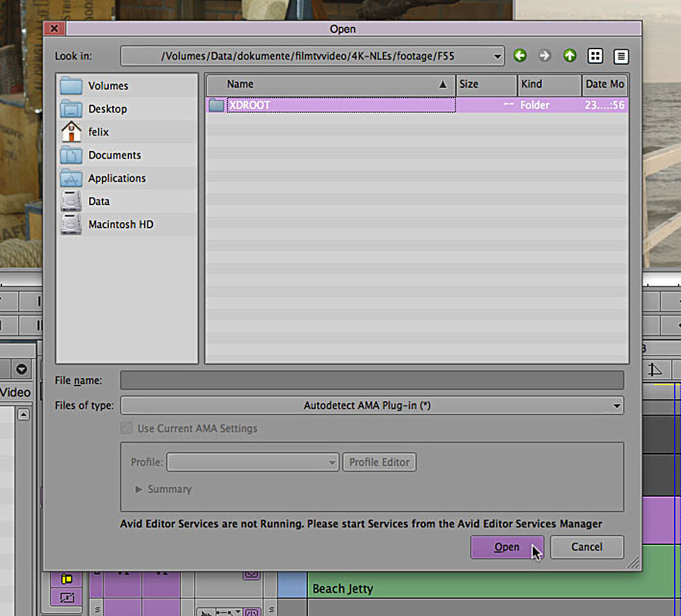Go to felix home folder
Screen dimensions: 681x616
pyautogui.click(x=98, y=132)
